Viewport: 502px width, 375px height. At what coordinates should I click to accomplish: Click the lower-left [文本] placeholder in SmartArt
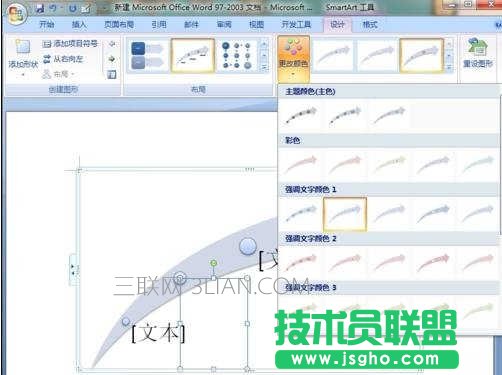click(158, 333)
